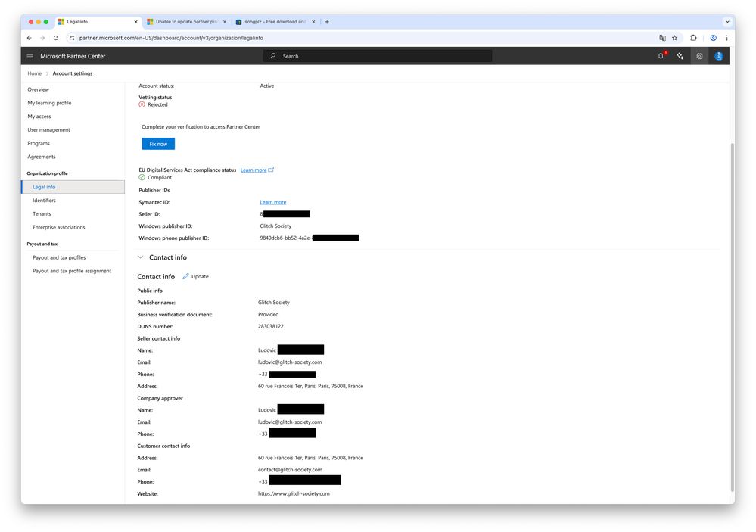Screen dimensions: 756x532
Task: Open Tenants page
Action: pos(42,213)
